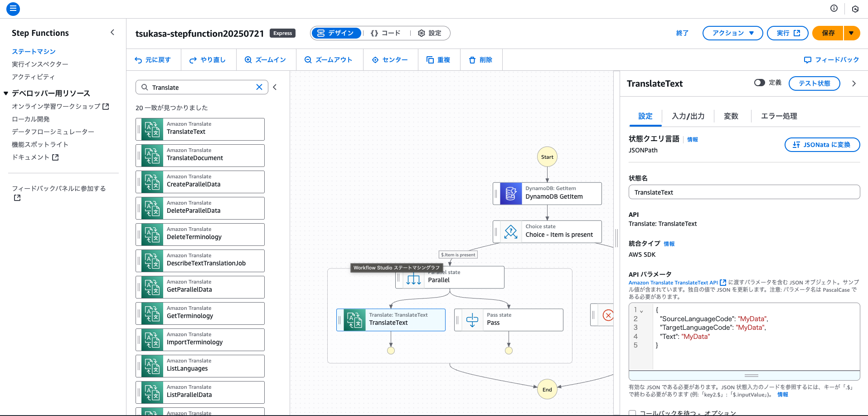868x416 pixels.
Task: Select the Pass state node icon
Action: point(472,320)
